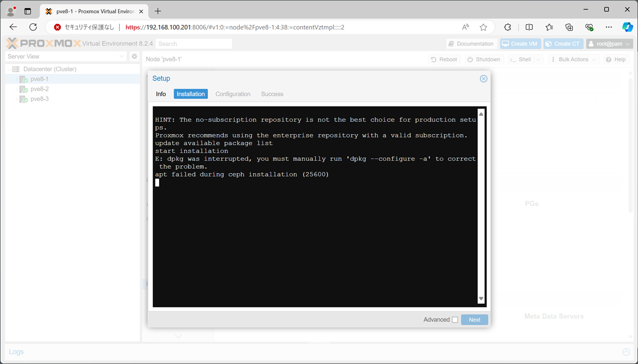Open the Copilot sidebar icon

tap(627, 27)
